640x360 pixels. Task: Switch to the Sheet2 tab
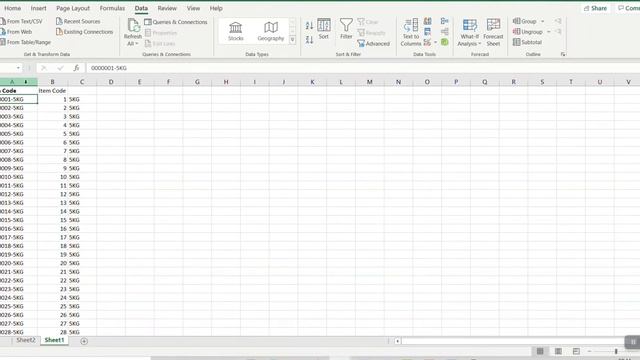coord(25,340)
